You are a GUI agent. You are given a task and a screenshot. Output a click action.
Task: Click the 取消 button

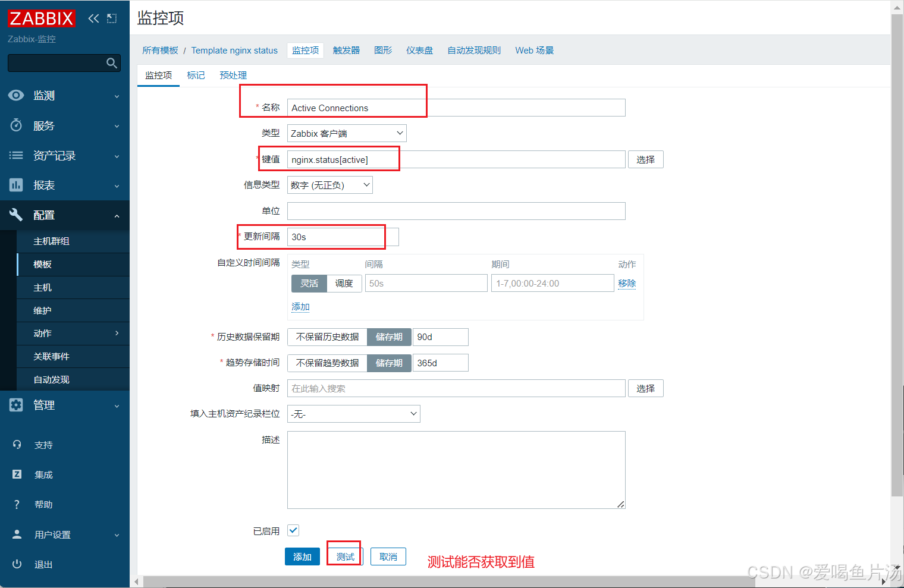[x=388, y=556]
